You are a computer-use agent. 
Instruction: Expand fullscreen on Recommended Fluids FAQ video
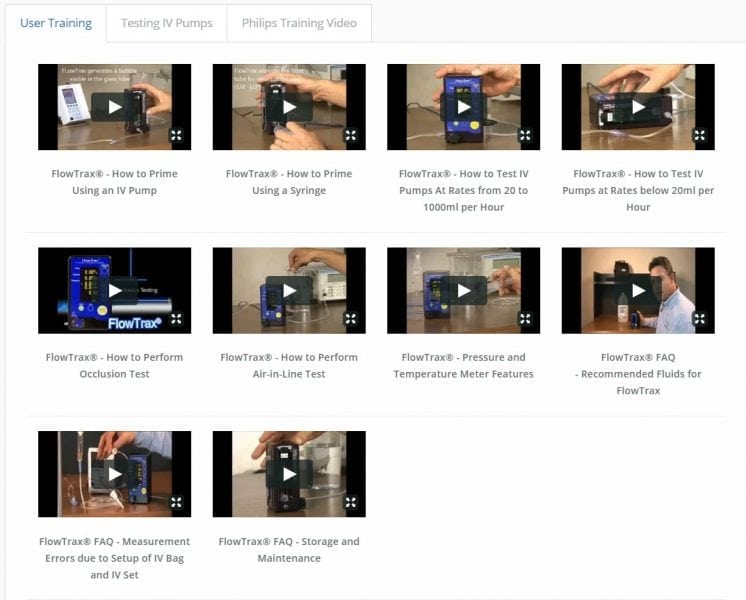[x=700, y=319]
